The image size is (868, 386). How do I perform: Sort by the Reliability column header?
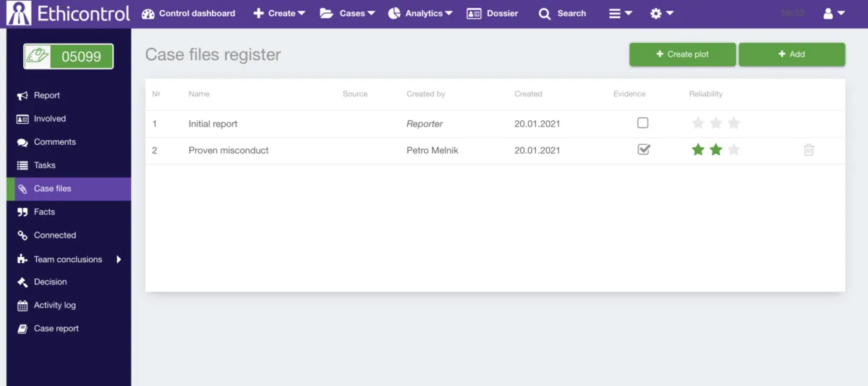tap(706, 94)
